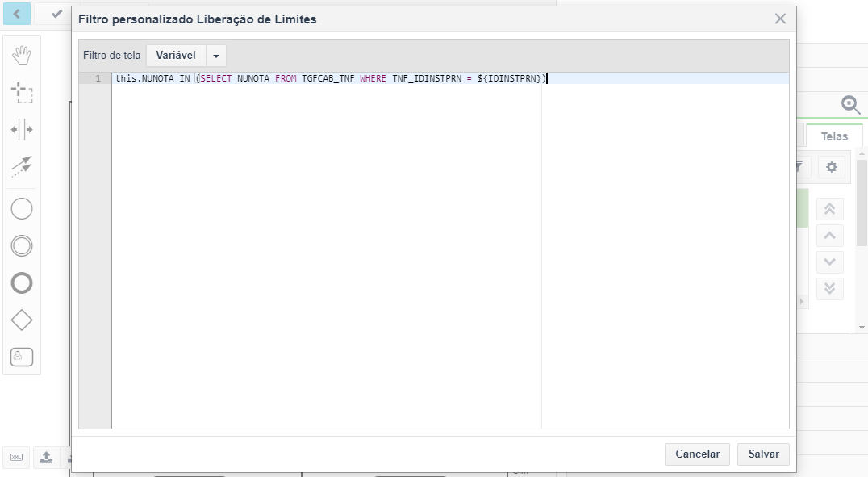This screenshot has height=477, width=868.
Task: Add a start event thin circle
Action: pos(22,209)
